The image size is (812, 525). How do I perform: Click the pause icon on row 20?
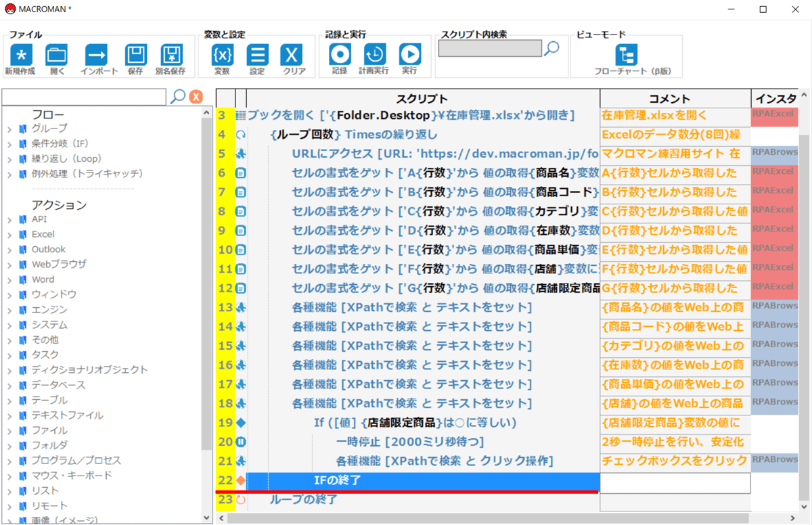point(241,442)
